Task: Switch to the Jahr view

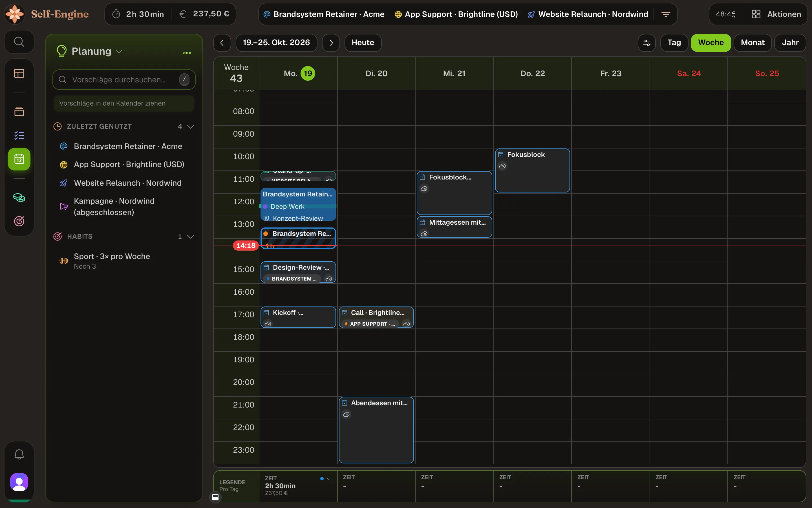Action: click(790, 43)
